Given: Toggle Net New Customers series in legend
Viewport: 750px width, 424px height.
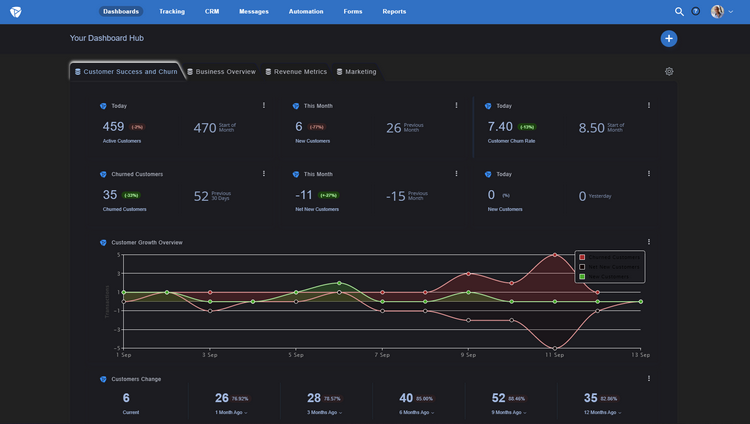Looking at the screenshot, I should click(x=609, y=267).
